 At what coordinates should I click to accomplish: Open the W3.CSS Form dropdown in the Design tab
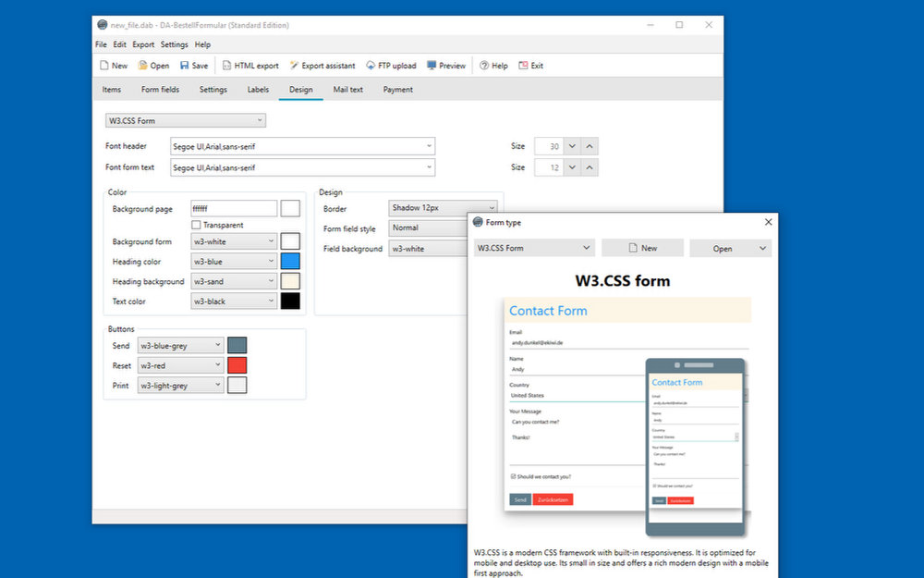185,120
